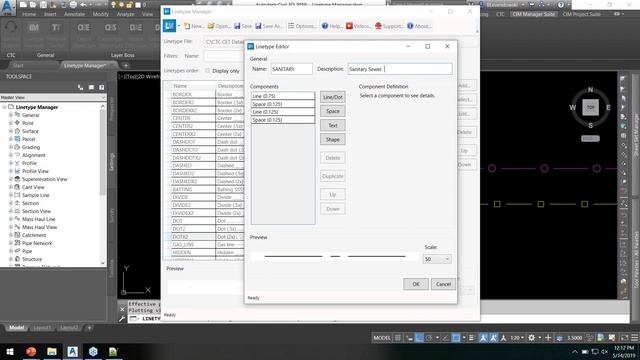
Task: Expand the Alignment tree node
Action: pos(11,155)
